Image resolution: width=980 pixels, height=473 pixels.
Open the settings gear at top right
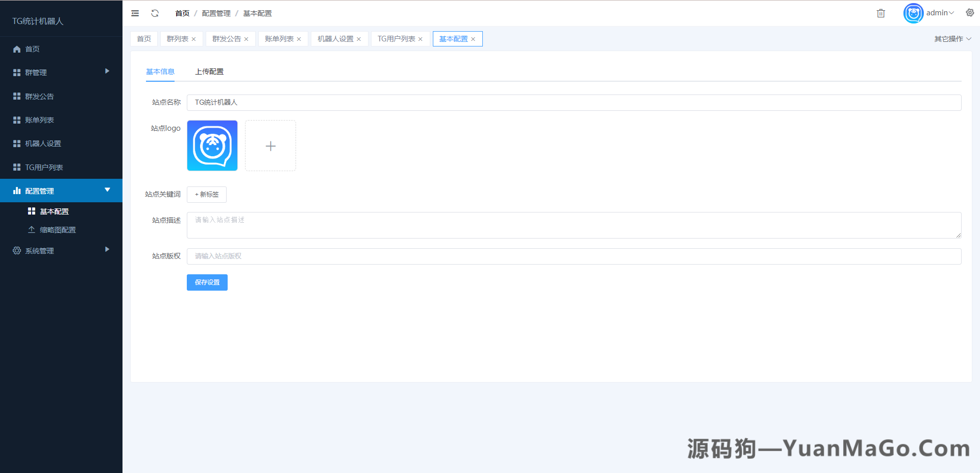[969, 13]
